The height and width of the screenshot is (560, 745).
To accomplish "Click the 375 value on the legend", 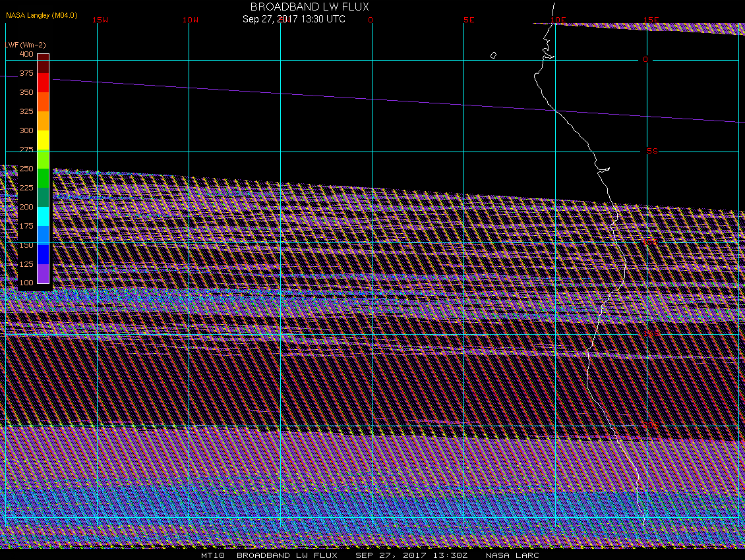I will point(26,73).
